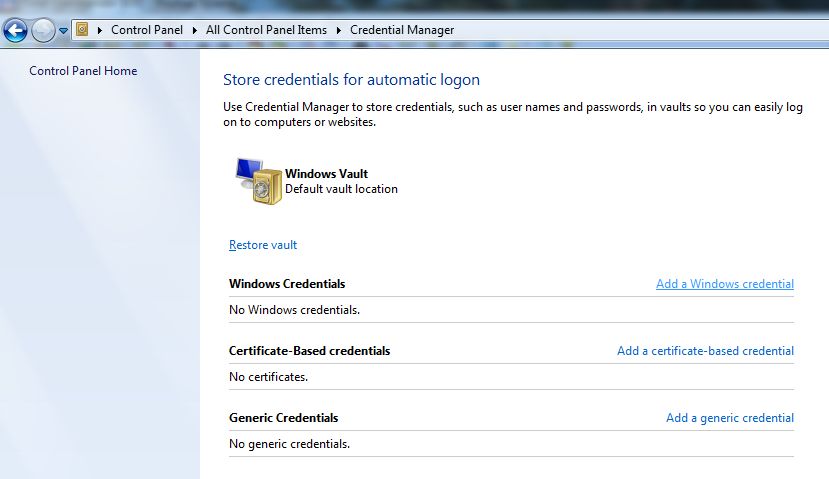Navigate to All Control Panel Items breadcrumb

(266, 30)
